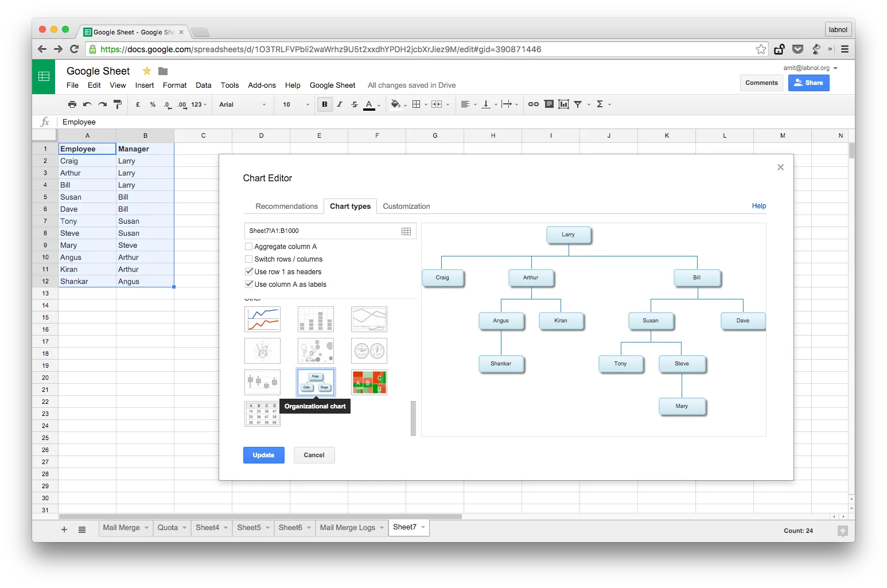This screenshot has width=887, height=588.
Task: Open the fill color tool
Action: click(x=396, y=104)
